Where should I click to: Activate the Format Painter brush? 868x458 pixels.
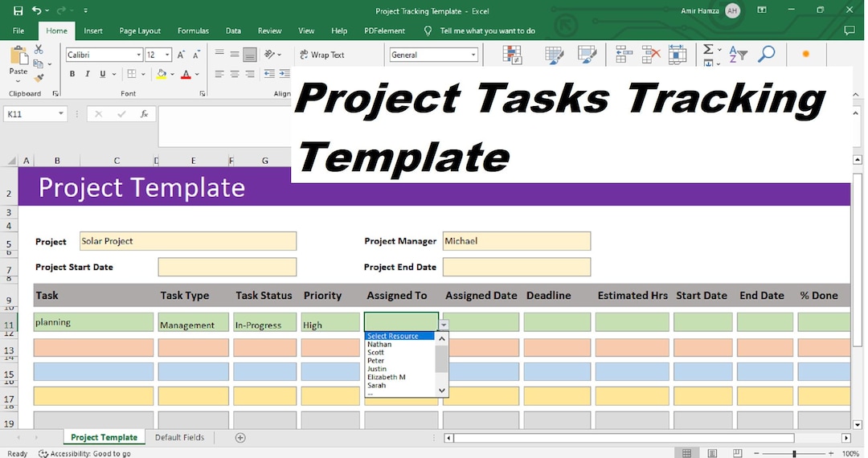pyautogui.click(x=39, y=78)
